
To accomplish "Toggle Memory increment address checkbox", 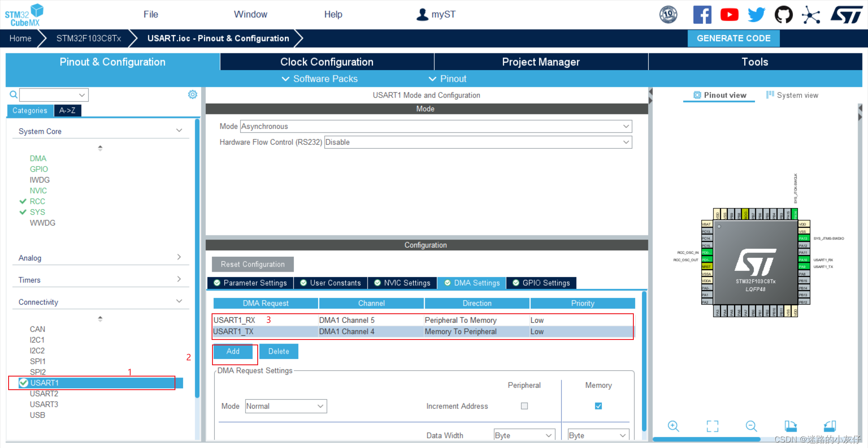I will click(598, 406).
